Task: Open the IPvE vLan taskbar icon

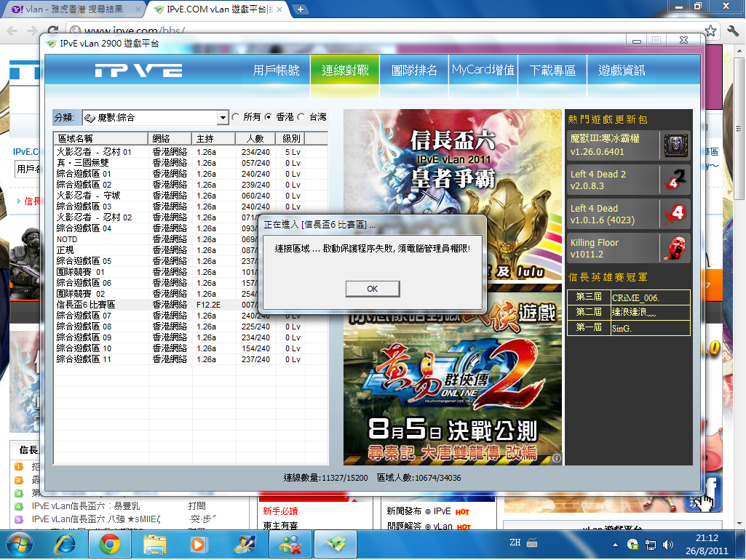Action: tap(336, 544)
